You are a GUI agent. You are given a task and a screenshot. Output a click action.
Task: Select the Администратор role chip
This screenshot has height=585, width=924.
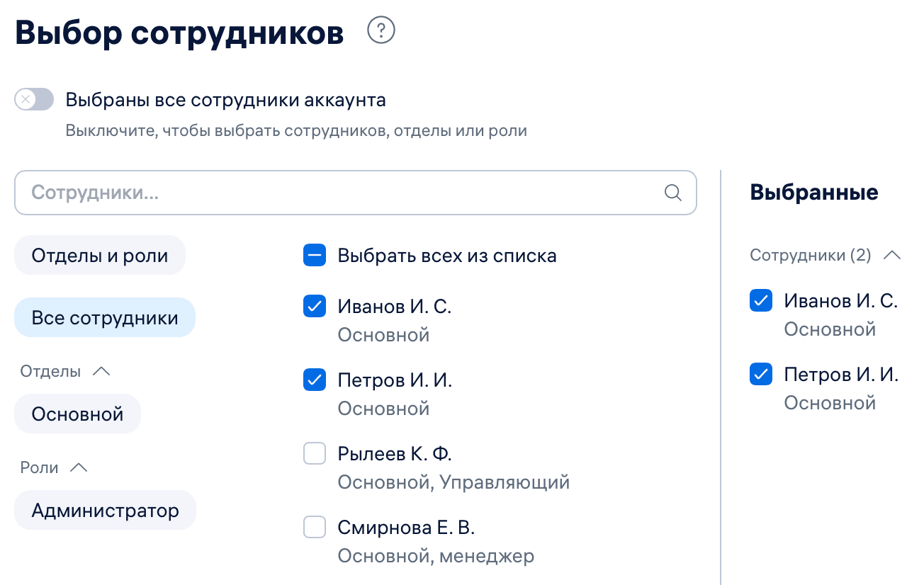point(105,509)
